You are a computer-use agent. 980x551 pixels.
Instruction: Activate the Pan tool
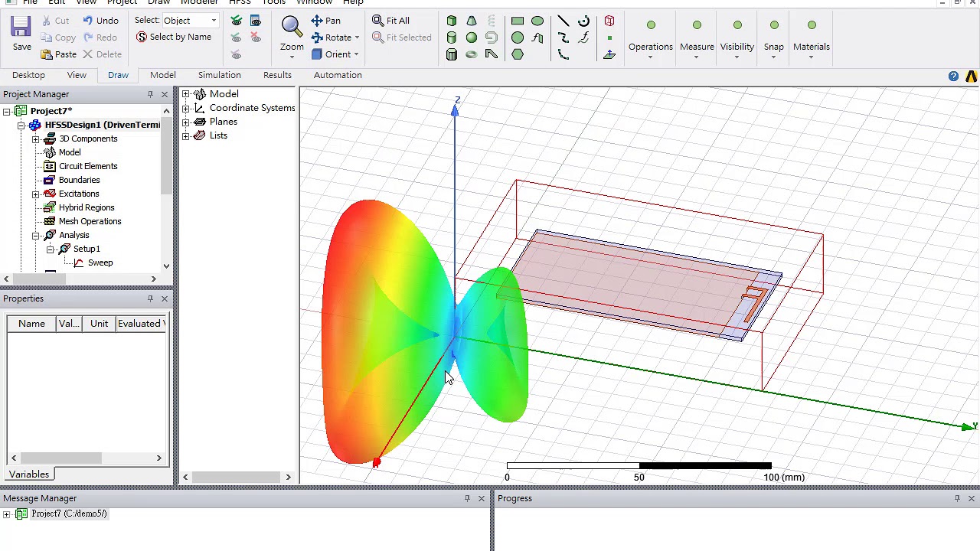[326, 21]
